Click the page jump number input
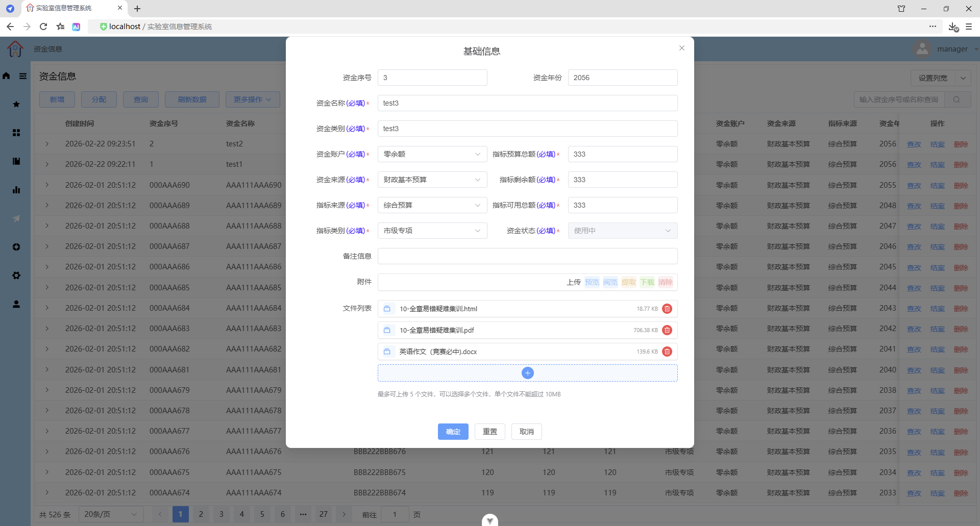 [395, 514]
